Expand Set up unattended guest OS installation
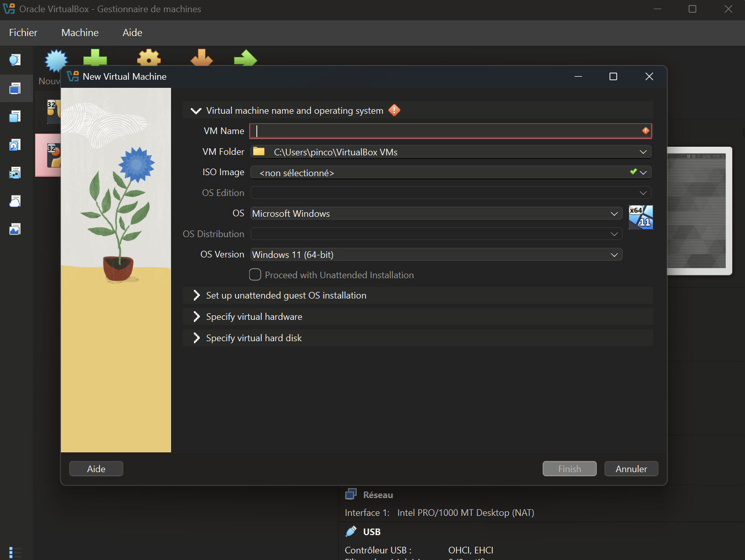The height and width of the screenshot is (560, 745). coord(196,295)
